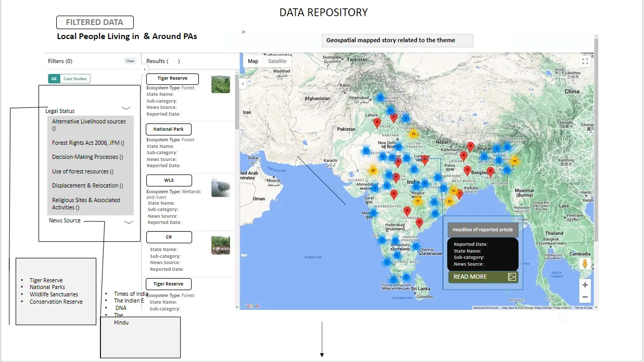Open the yellow cluster marker labeled 14

click(x=413, y=134)
